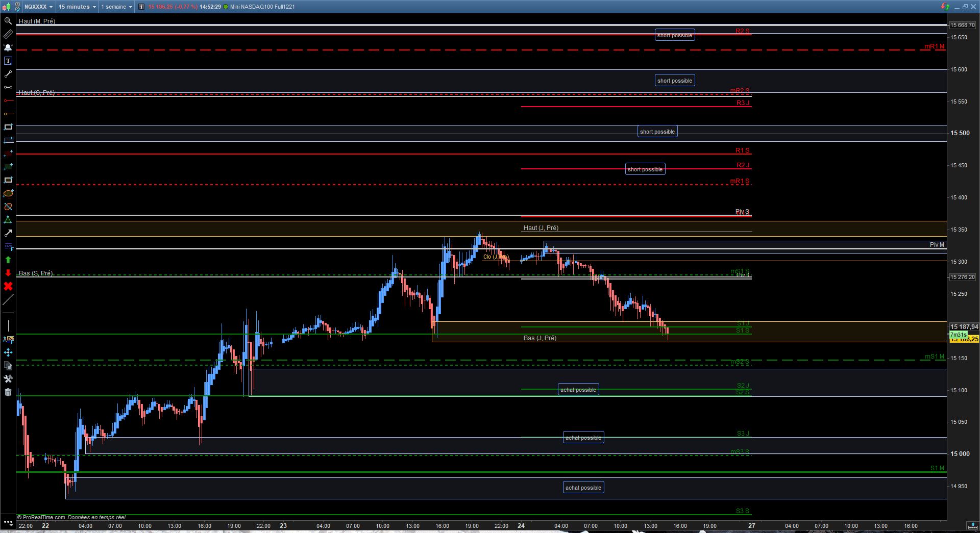
Task: Select the vertical line tool
Action: (x=8, y=326)
